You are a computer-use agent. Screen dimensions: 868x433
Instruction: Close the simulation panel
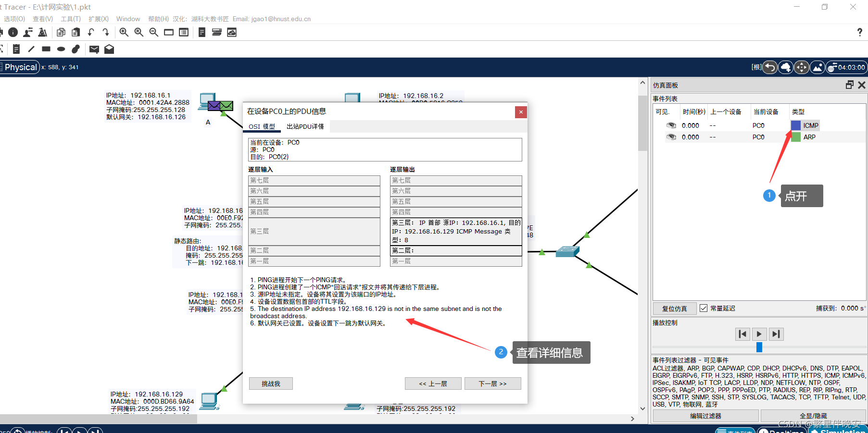862,85
